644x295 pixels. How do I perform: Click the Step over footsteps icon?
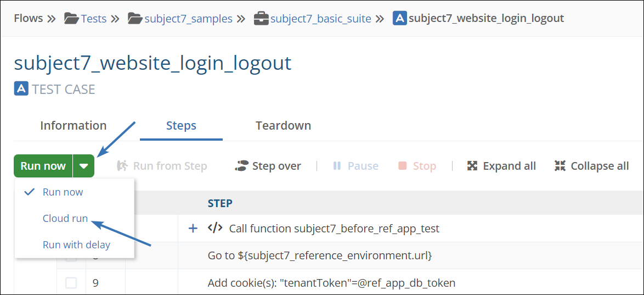[241, 166]
